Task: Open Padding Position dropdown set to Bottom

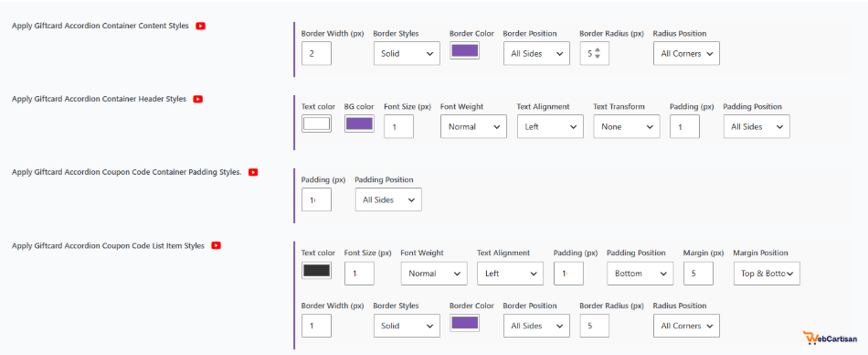Action: coord(640,273)
